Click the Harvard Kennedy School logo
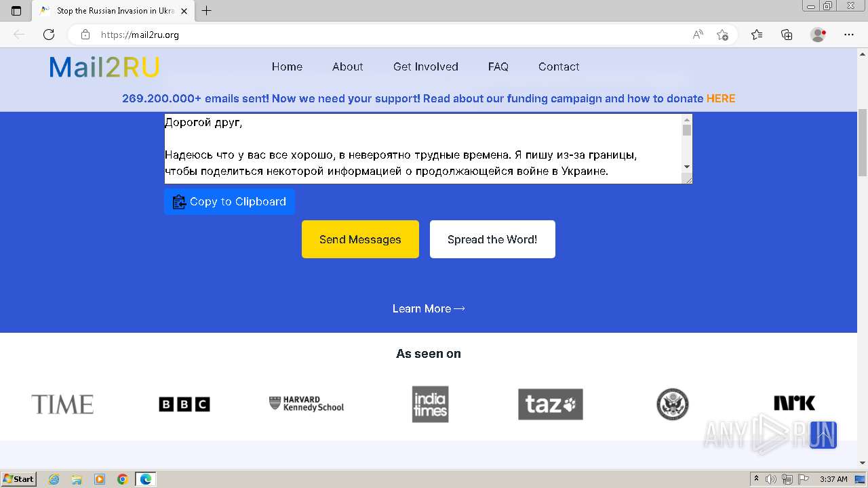 [307, 405]
